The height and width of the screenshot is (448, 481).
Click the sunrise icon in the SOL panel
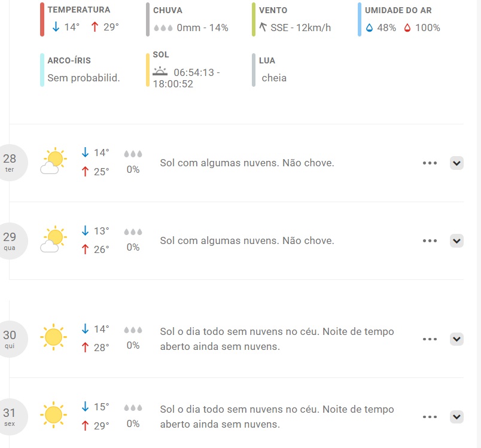point(160,71)
